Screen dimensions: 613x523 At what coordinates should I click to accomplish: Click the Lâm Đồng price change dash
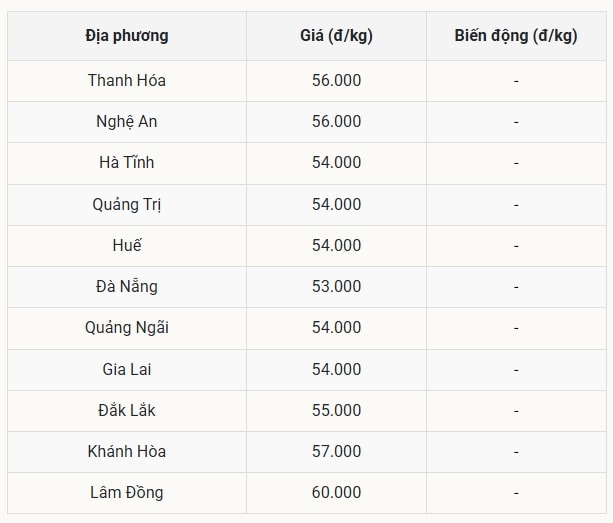click(x=516, y=492)
